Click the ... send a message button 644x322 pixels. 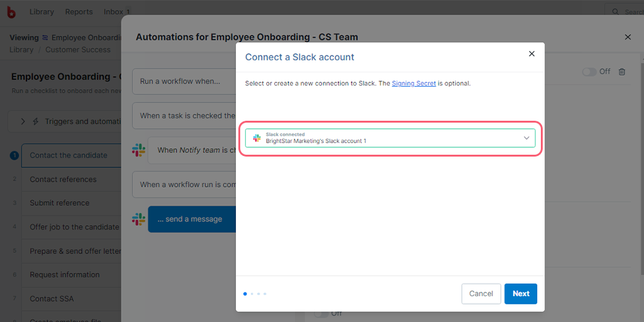pos(192,219)
